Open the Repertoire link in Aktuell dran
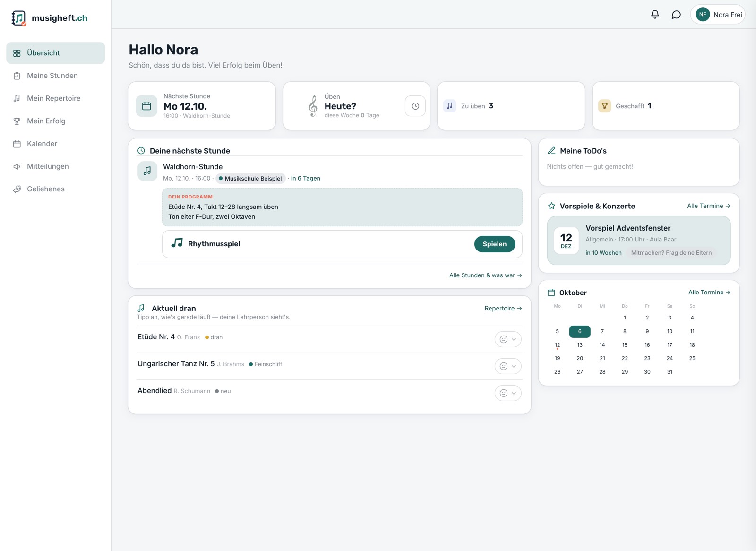This screenshot has width=756, height=551. (503, 308)
